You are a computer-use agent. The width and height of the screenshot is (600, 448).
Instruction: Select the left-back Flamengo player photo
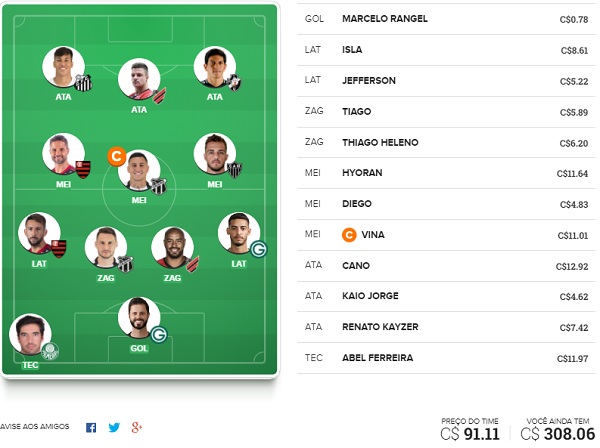click(x=39, y=233)
